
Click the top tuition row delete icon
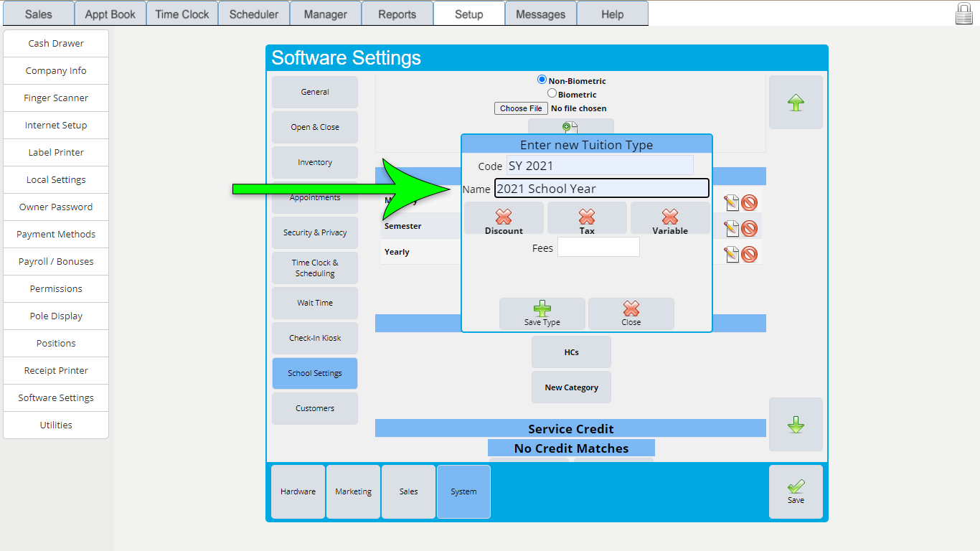pyautogui.click(x=749, y=203)
